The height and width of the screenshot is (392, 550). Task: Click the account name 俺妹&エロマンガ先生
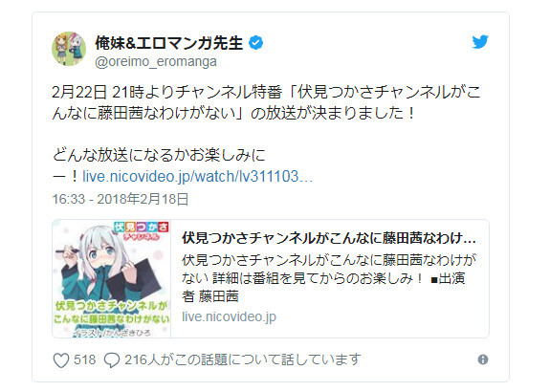(169, 43)
